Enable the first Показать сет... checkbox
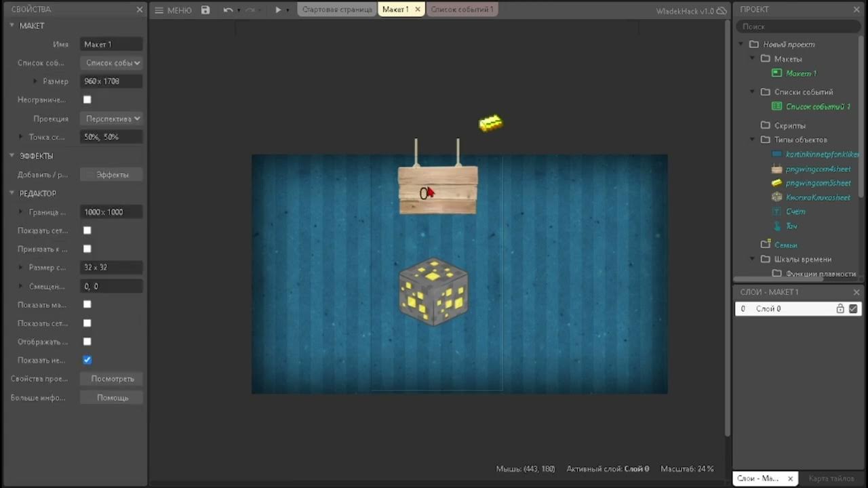 tap(87, 230)
